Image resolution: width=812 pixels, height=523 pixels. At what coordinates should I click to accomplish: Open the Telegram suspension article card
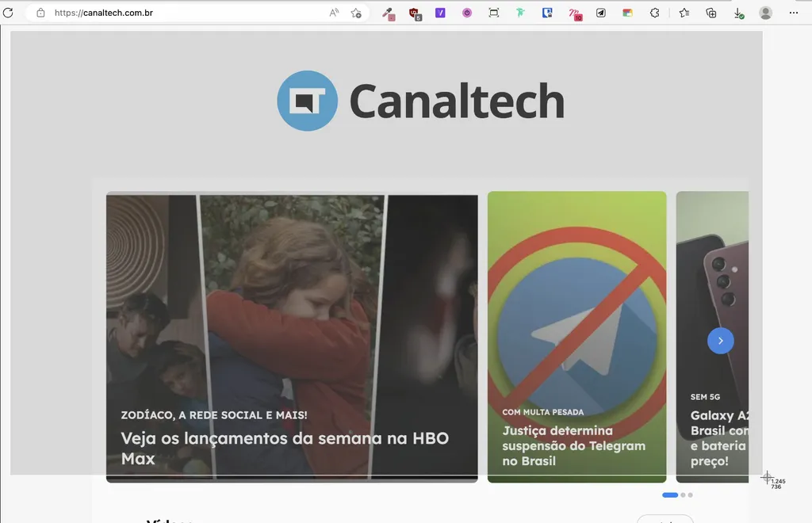tap(577, 337)
